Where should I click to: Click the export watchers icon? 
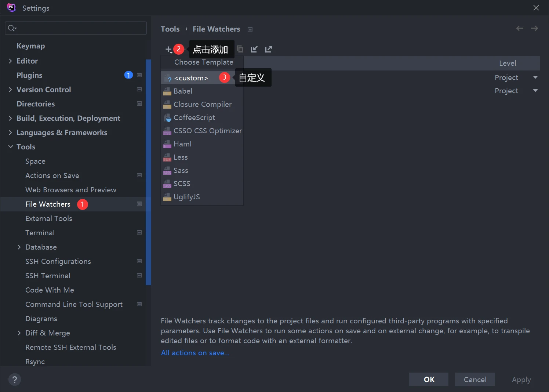point(269,49)
